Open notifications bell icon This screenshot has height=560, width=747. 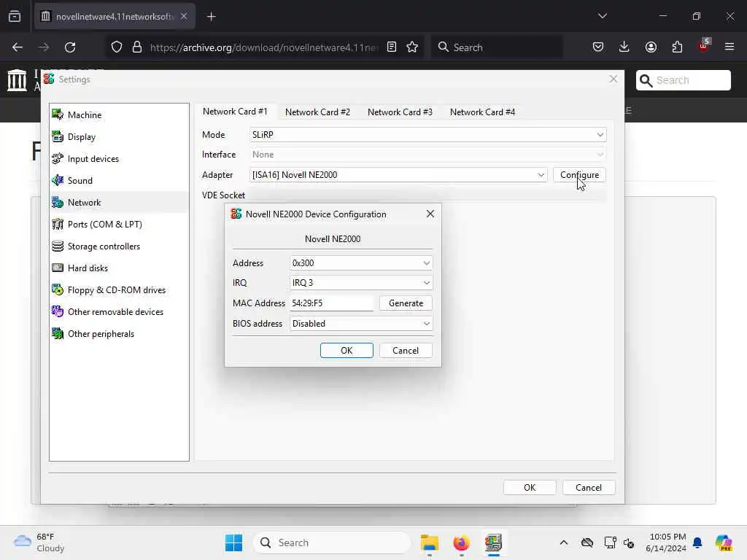point(697,542)
